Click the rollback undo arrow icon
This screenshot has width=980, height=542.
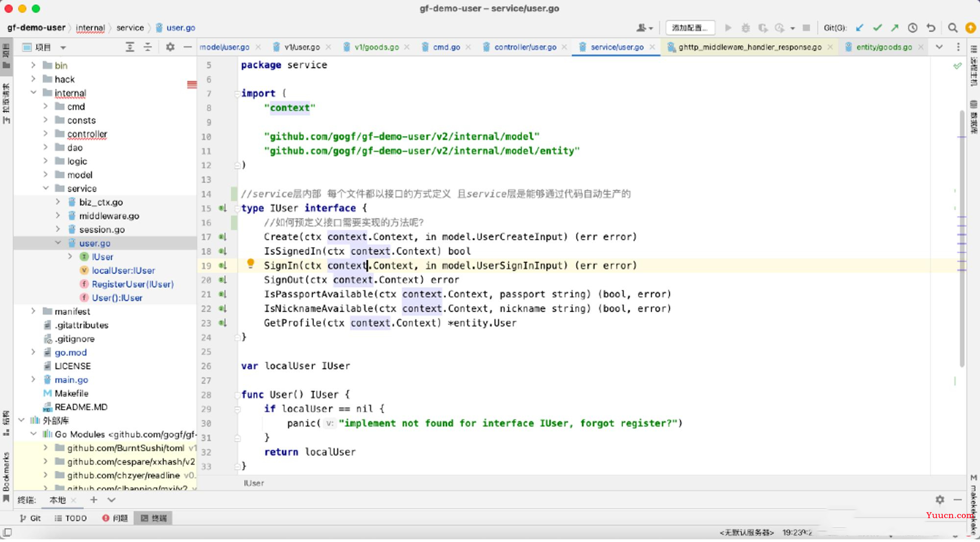(931, 28)
